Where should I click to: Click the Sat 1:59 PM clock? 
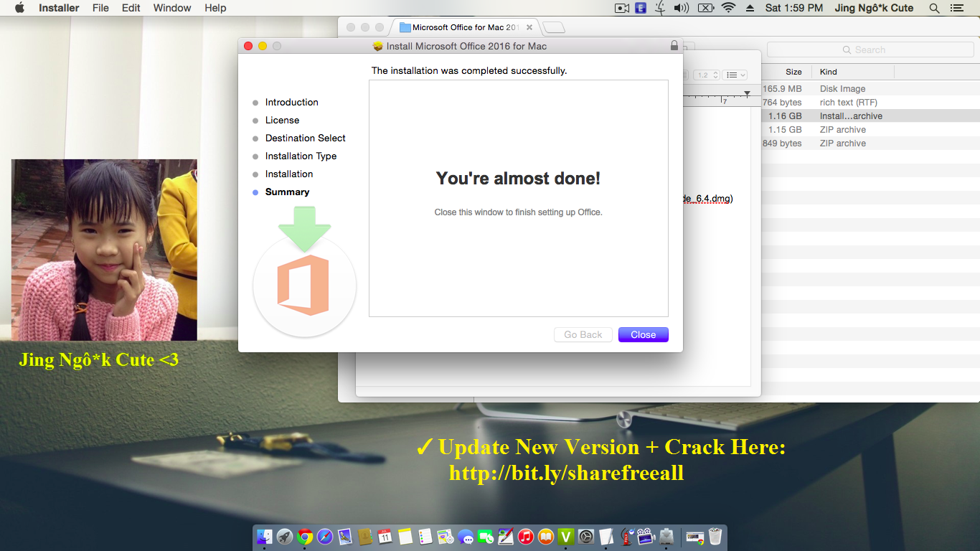pos(794,8)
